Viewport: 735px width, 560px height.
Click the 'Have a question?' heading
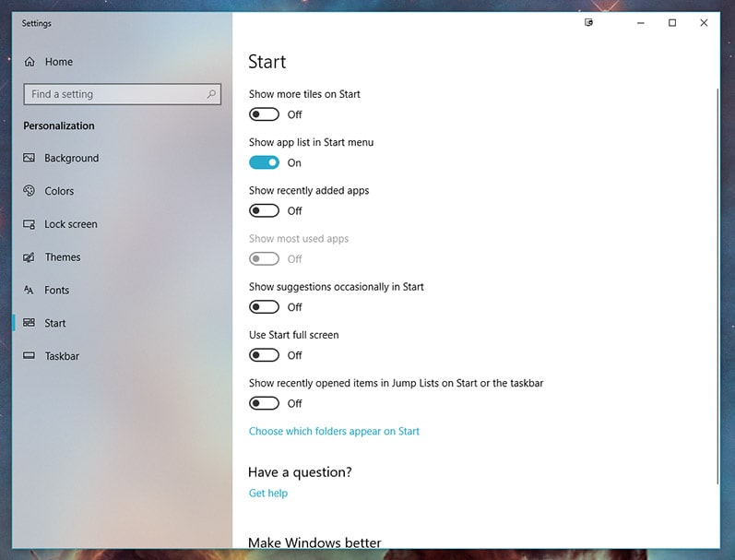click(300, 472)
